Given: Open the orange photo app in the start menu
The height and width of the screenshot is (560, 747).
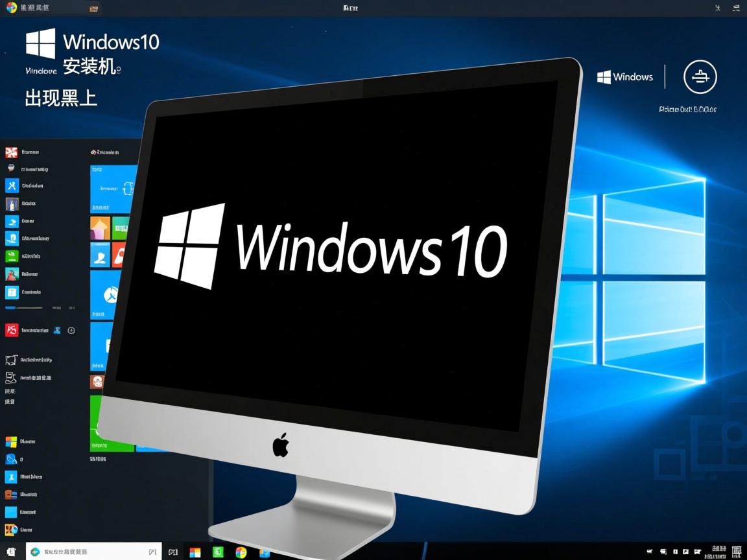Looking at the screenshot, I should (x=101, y=228).
